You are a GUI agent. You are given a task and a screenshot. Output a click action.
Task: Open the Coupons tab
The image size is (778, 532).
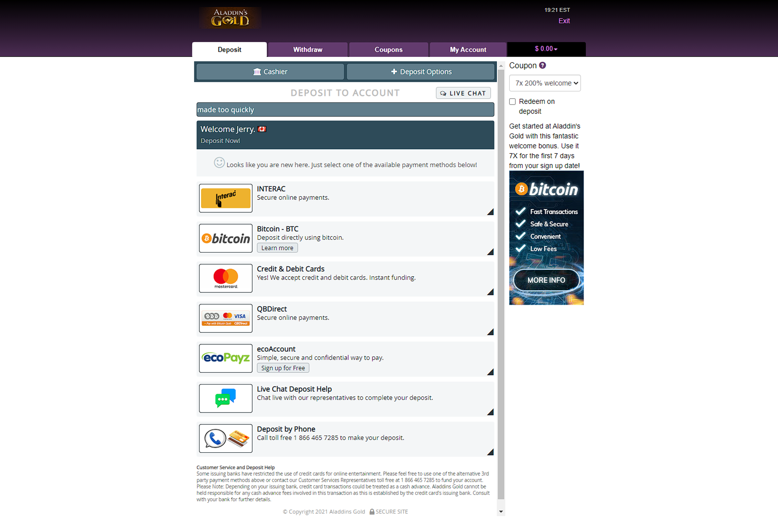point(388,49)
